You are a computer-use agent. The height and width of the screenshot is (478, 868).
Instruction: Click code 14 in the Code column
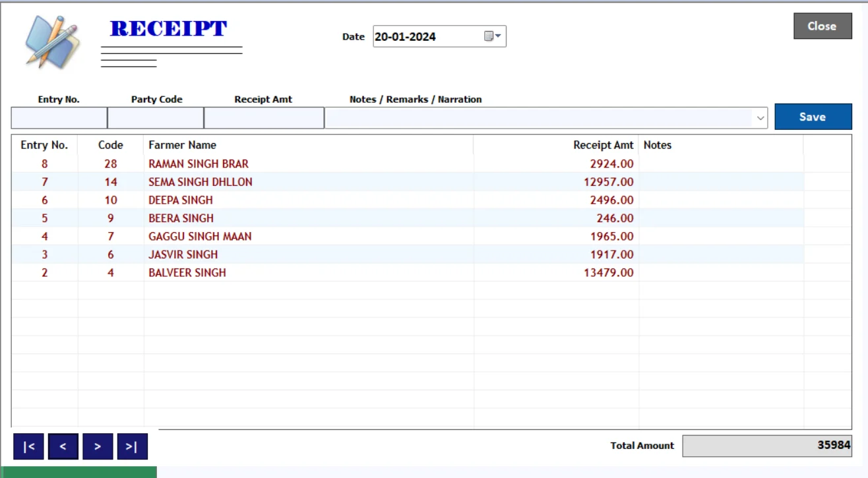[x=111, y=182]
